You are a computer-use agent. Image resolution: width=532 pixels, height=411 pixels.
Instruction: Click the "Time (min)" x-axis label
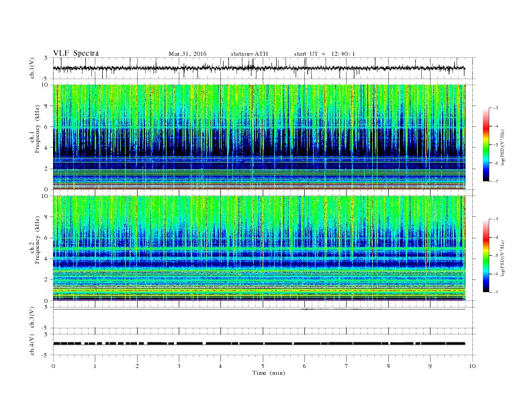point(269,373)
